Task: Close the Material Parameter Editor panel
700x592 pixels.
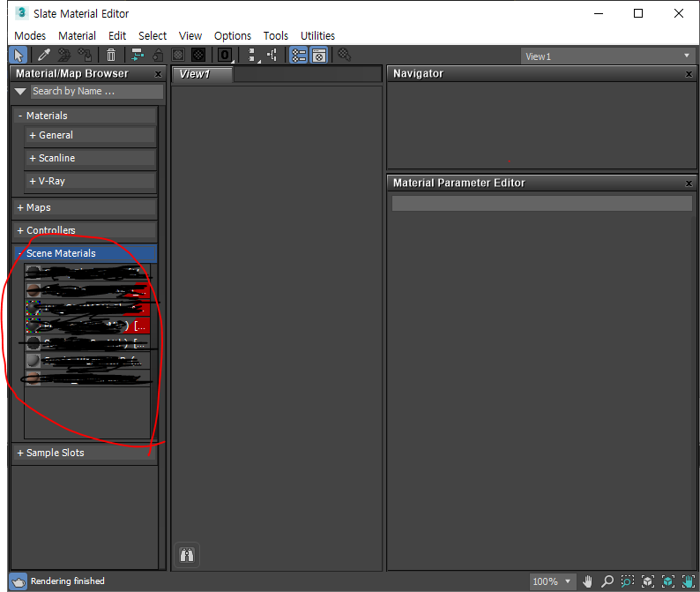Action: tap(689, 184)
